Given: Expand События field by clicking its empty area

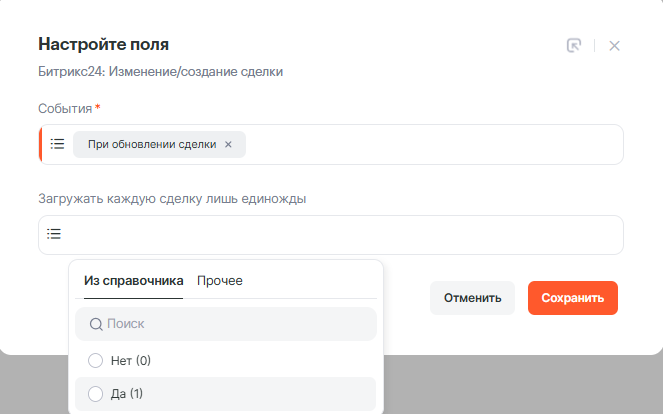Looking at the screenshot, I should pyautogui.click(x=430, y=144).
